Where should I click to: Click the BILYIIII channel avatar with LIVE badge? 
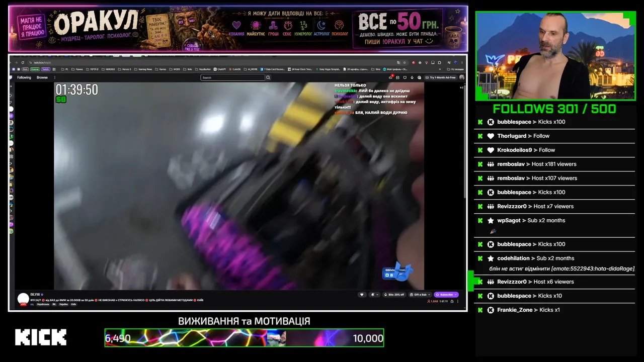(23, 299)
